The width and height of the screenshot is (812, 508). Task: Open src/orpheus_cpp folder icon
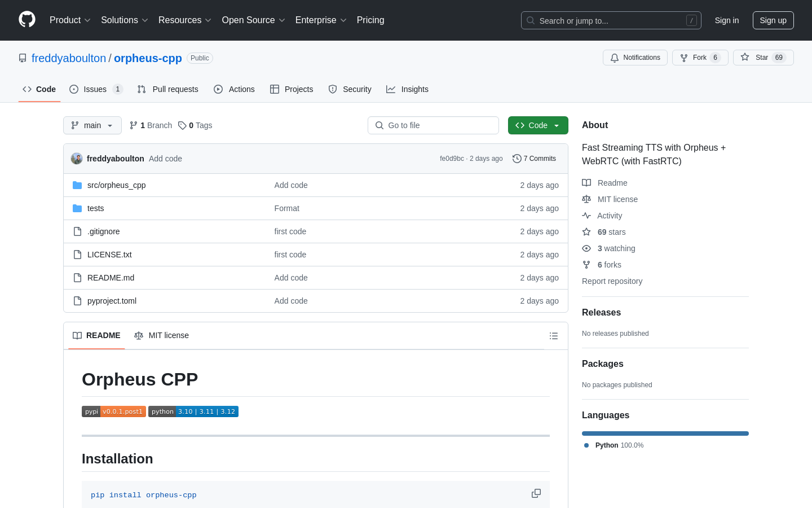77,185
